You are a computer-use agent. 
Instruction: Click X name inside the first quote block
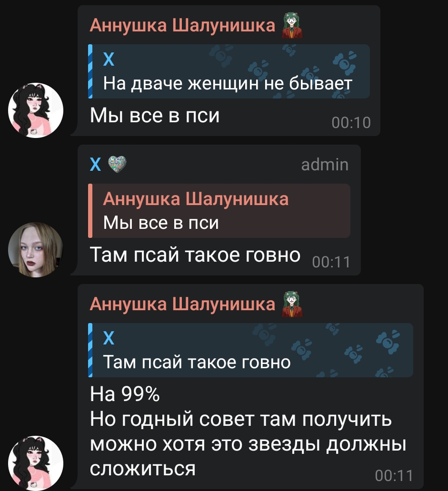pyautogui.click(x=109, y=59)
